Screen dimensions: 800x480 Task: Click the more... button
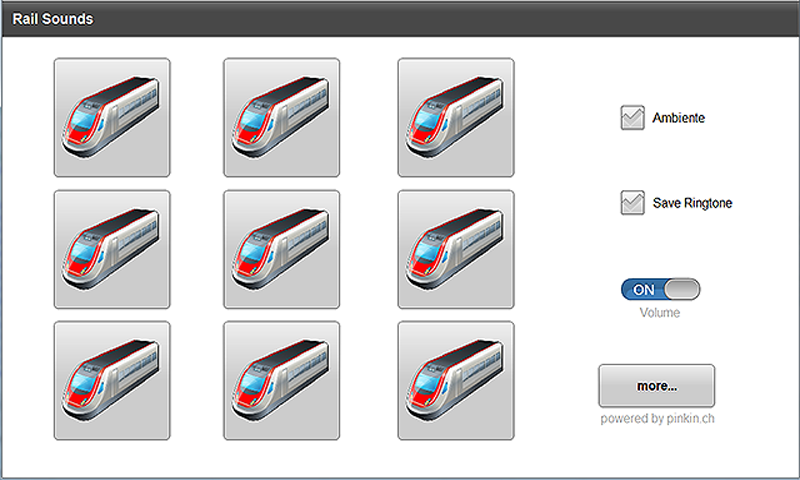point(657,386)
